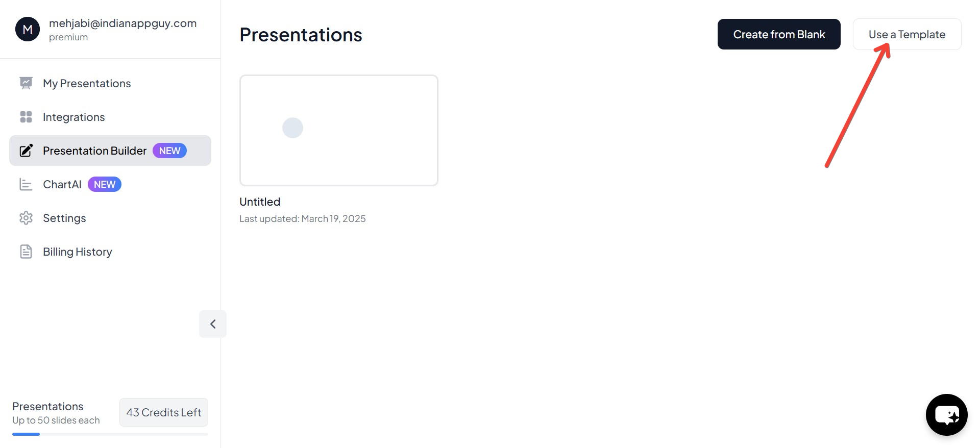Click the Integrations grid icon
980x448 pixels.
click(x=26, y=117)
